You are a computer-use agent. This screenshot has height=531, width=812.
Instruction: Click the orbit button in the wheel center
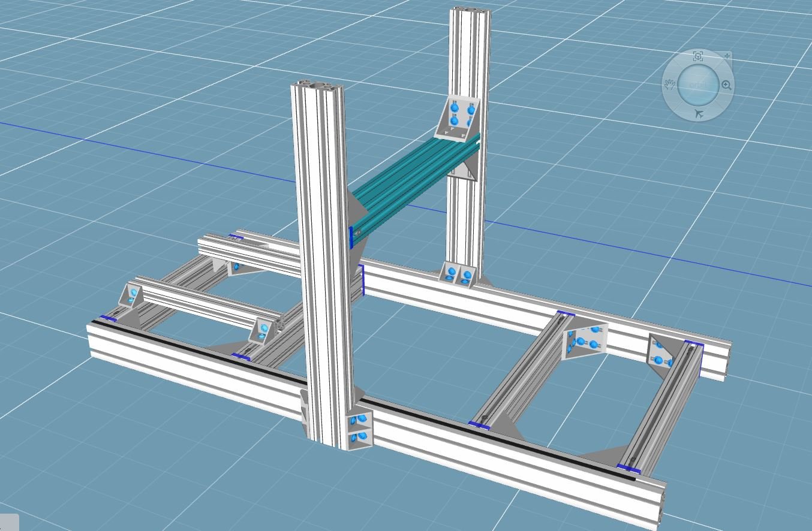(x=698, y=85)
